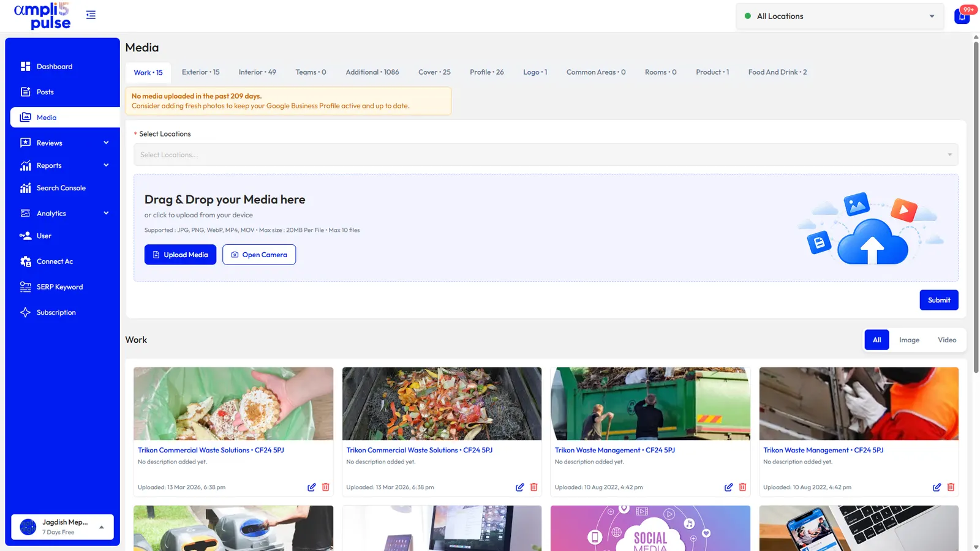This screenshot has height=551, width=980.
Task: Open the Additional · 1086 tab
Action: click(372, 72)
